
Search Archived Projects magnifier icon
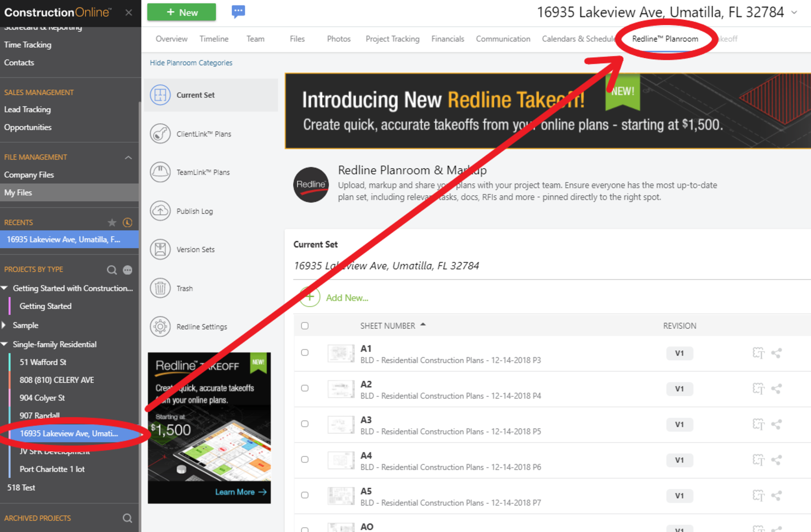point(127,518)
